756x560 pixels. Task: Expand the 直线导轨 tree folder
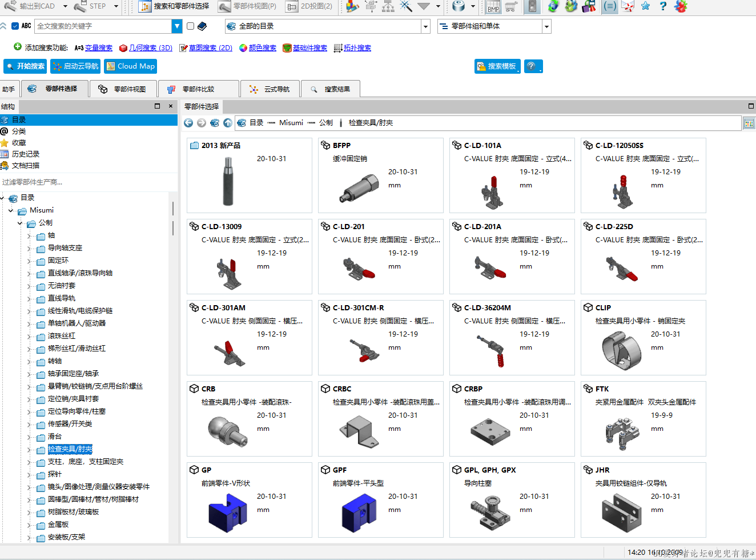tap(29, 298)
